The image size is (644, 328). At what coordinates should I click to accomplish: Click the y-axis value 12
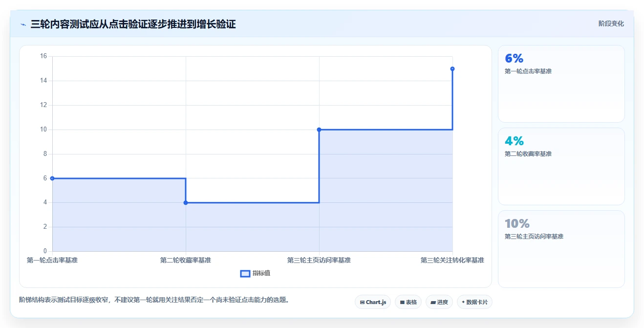[x=43, y=105]
